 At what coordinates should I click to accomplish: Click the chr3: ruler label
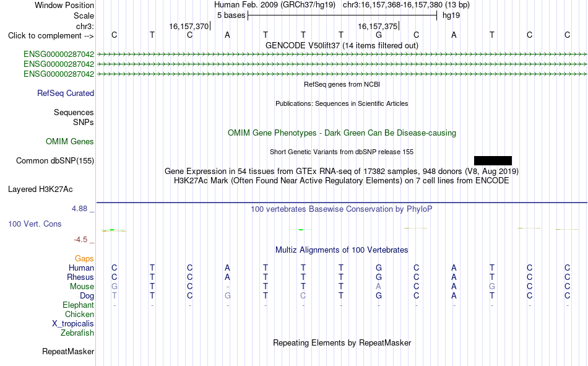point(85,26)
